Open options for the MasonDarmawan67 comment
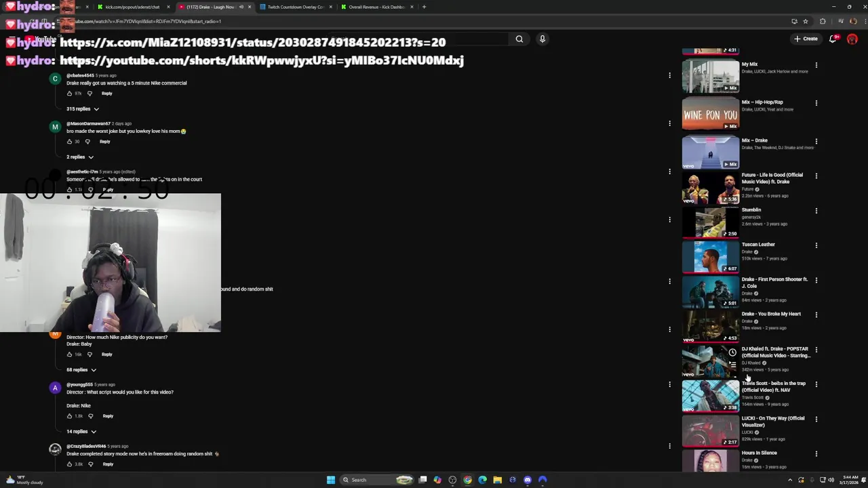Image resolution: width=868 pixels, height=488 pixels. point(669,123)
